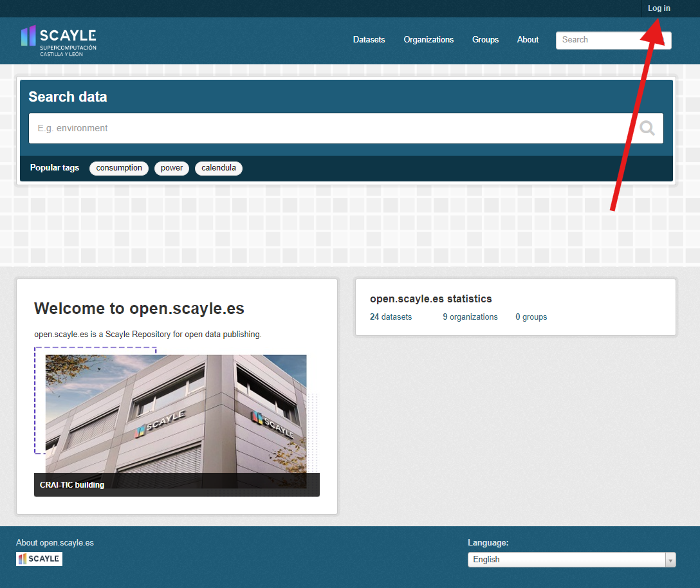Click the 'Popular tags' label
The image size is (700, 588).
point(55,168)
